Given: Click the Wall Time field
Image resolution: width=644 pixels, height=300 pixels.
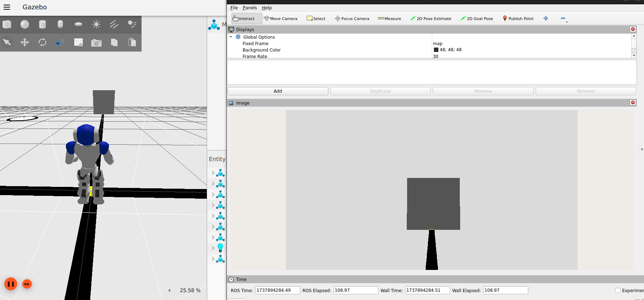Looking at the screenshot, I should (x=428, y=290).
